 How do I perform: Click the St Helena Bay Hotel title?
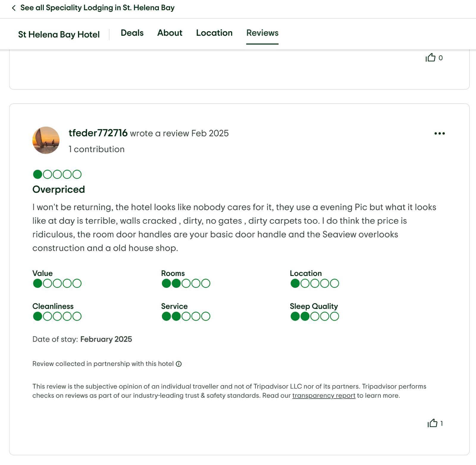(x=59, y=35)
